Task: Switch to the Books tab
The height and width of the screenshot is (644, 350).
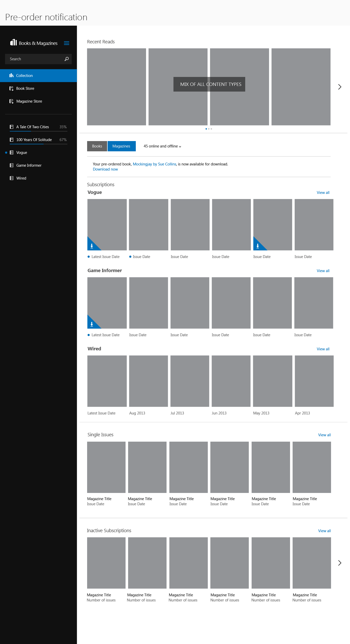Action: [x=97, y=146]
